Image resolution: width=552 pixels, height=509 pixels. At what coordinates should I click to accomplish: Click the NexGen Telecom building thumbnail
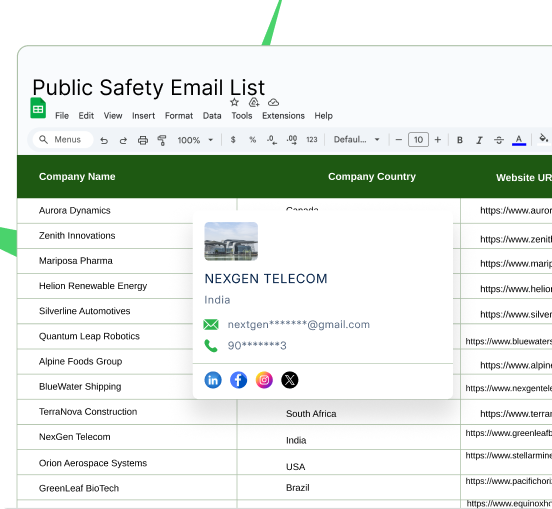click(231, 241)
